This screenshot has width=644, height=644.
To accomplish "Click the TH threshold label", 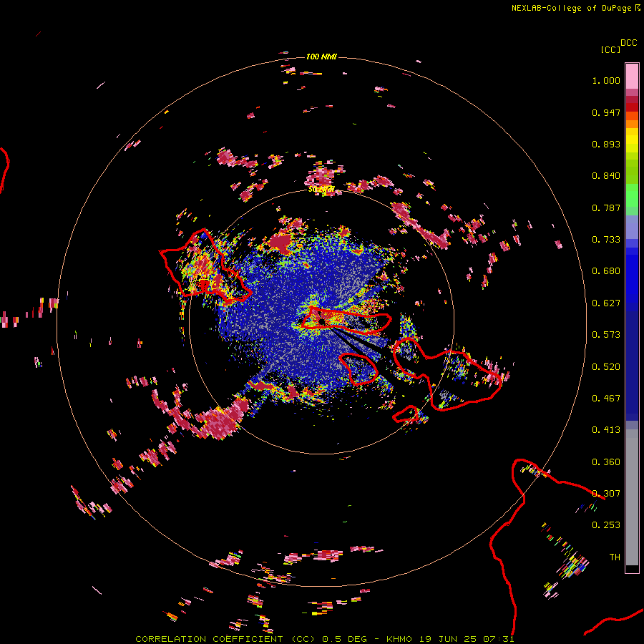I will (x=615, y=557).
